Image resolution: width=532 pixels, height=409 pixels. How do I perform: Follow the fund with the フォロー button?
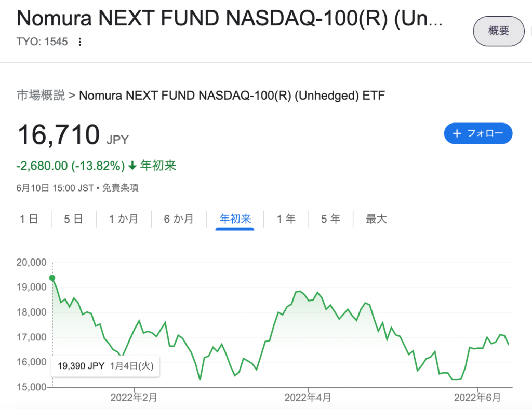pyautogui.click(x=478, y=133)
